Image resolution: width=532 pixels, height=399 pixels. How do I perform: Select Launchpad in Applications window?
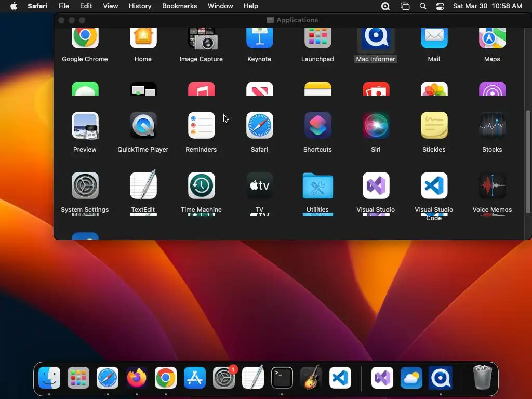tap(317, 38)
